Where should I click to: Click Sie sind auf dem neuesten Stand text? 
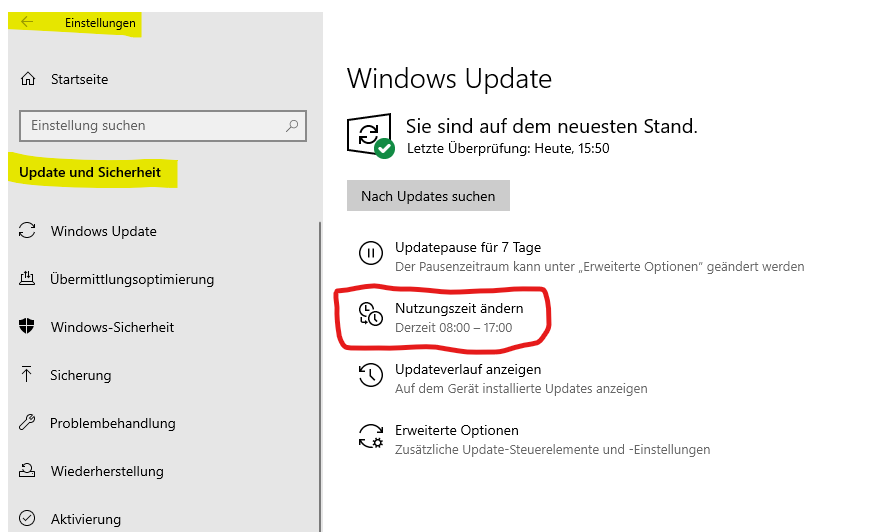[551, 126]
